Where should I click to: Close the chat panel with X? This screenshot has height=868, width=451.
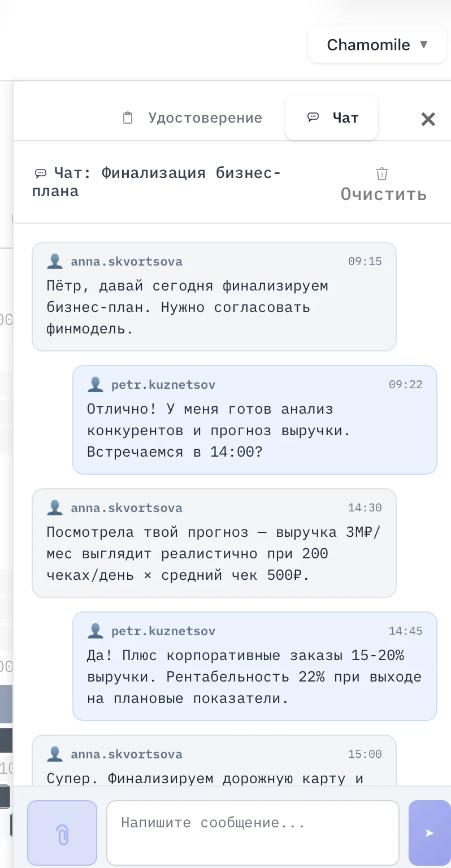pyautogui.click(x=428, y=119)
